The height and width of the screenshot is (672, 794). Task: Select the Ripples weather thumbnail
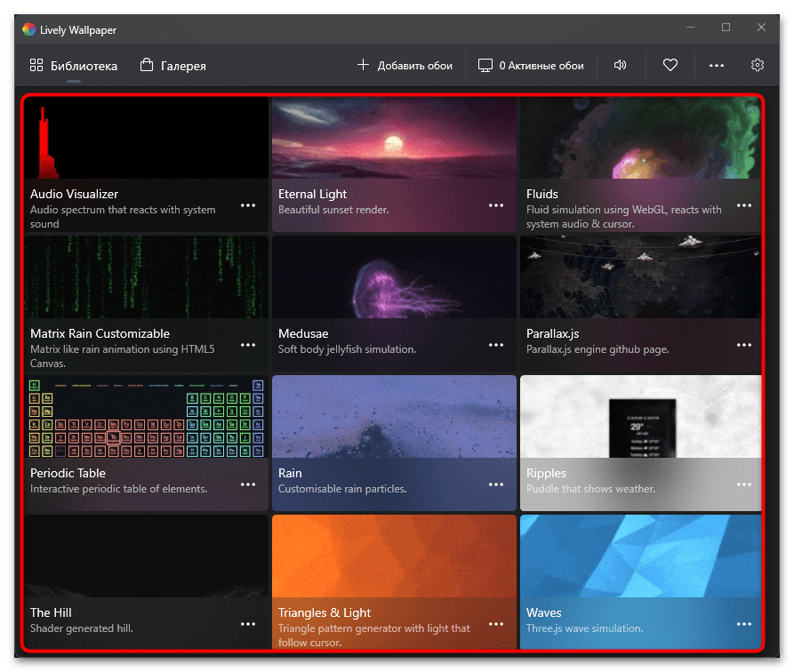(x=640, y=417)
